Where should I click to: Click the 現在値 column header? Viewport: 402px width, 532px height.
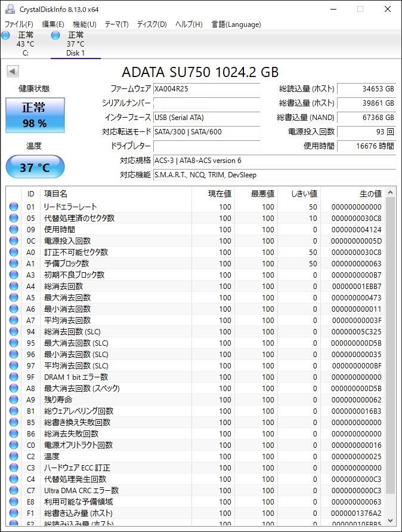(213, 193)
